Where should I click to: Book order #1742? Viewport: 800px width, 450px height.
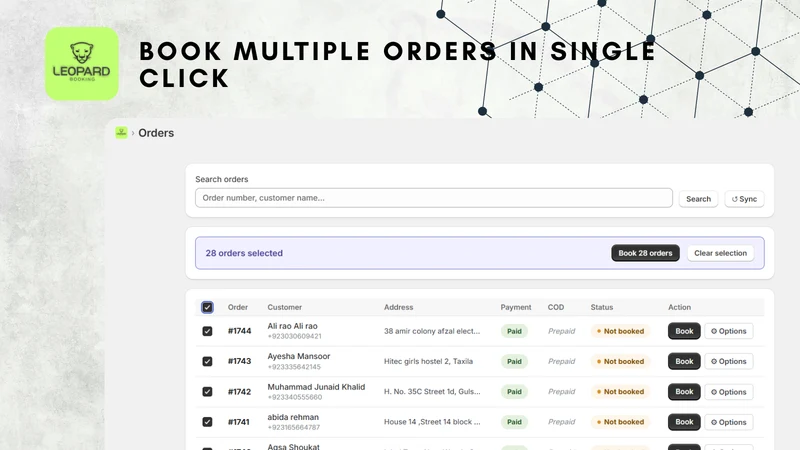(684, 392)
